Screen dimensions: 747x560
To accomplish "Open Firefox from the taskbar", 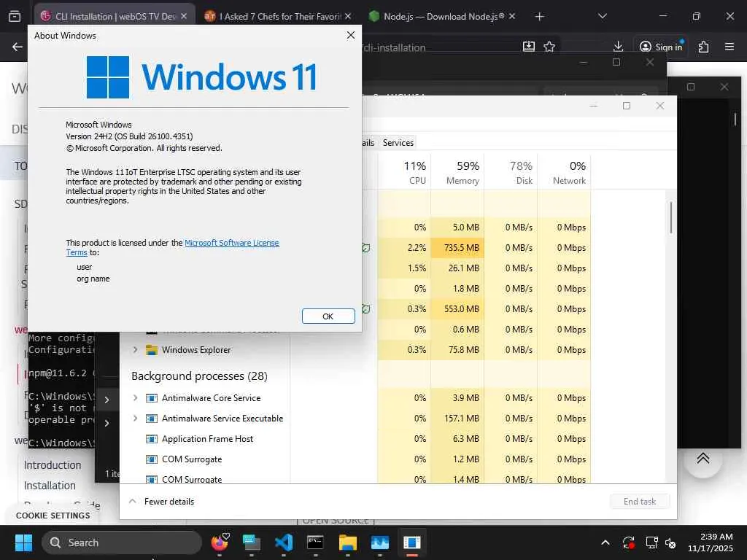I will tap(220, 542).
